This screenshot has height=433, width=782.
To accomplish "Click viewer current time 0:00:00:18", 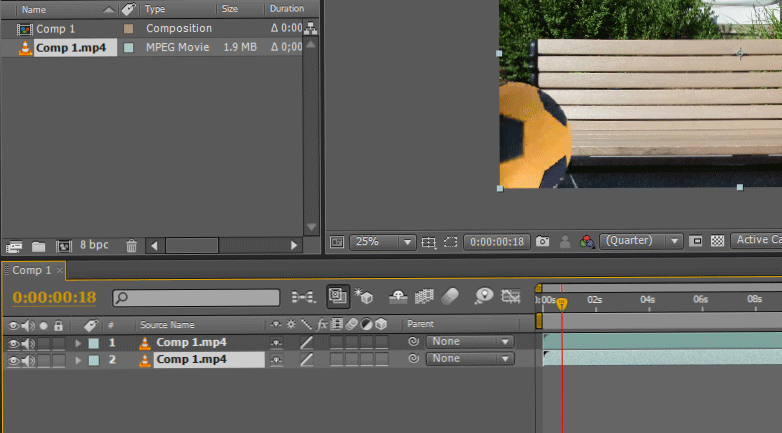I will pyautogui.click(x=497, y=242).
